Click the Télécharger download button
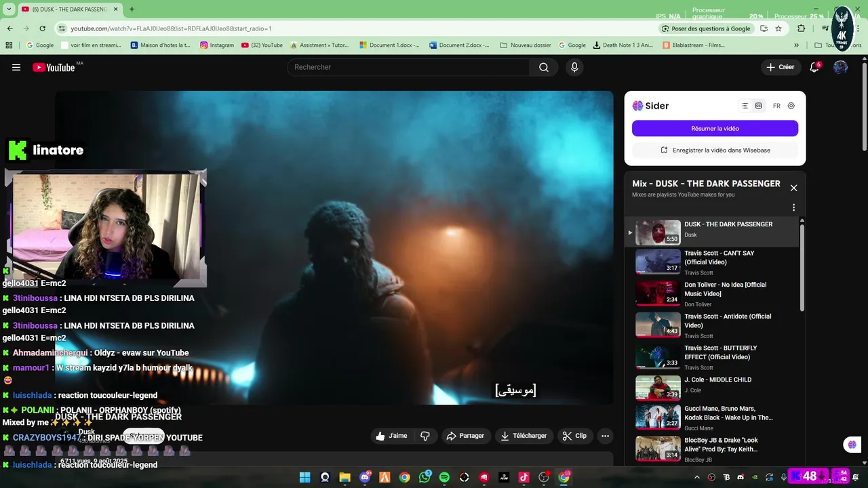Screen dimensions: 868x488 524,436
